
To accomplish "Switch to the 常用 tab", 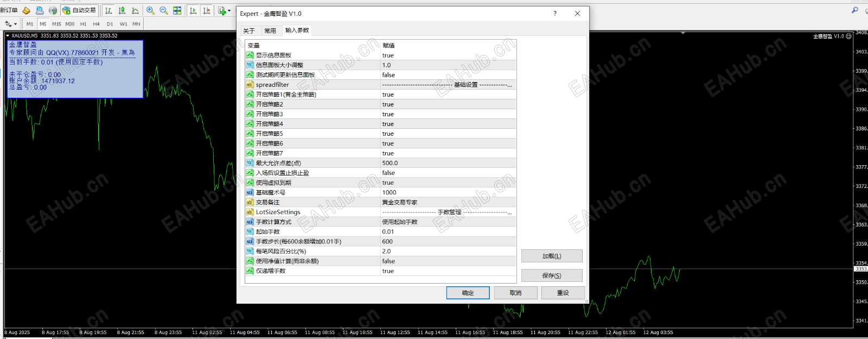I will click(270, 30).
